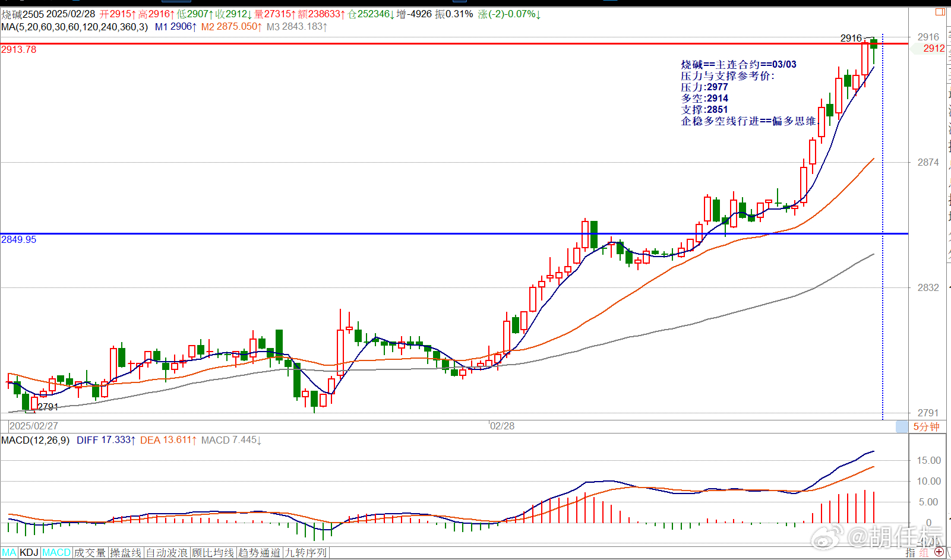
Task: Click the 15.00 MACD axis label
Action: coord(928,460)
